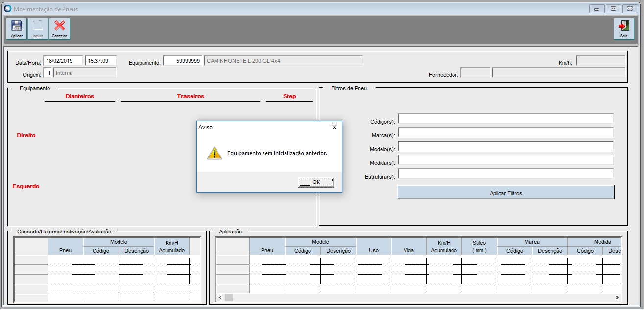The height and width of the screenshot is (310, 644).
Task: Minimize the Movimentação de Pneus window
Action: point(596,9)
